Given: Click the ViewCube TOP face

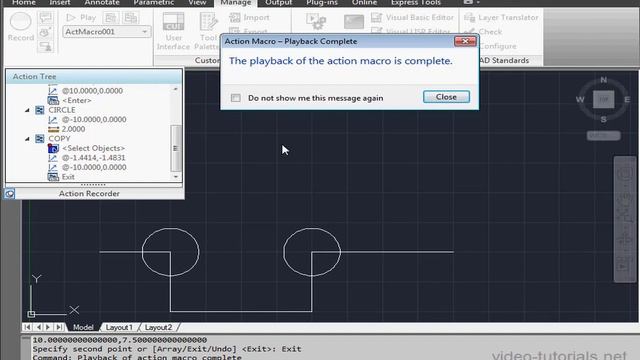Looking at the screenshot, I should tap(604, 99).
